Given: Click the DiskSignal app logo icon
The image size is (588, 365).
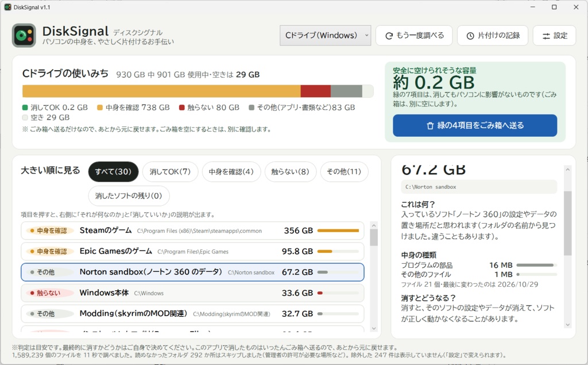Looking at the screenshot, I should 24,35.
